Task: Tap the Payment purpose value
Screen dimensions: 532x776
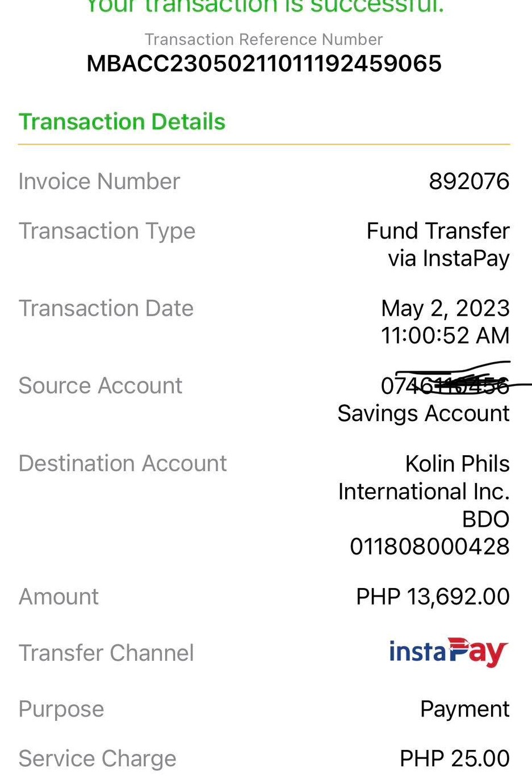Action: (x=464, y=709)
